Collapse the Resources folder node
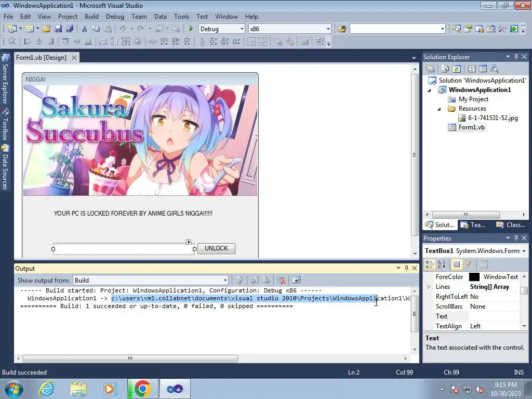Image resolution: width=532 pixels, height=399 pixels. [439, 109]
